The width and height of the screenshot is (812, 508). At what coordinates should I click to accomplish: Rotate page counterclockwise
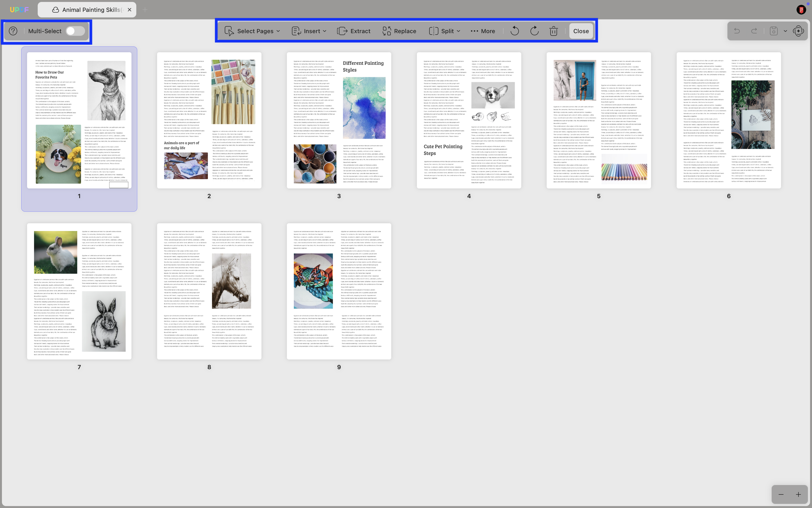(514, 31)
